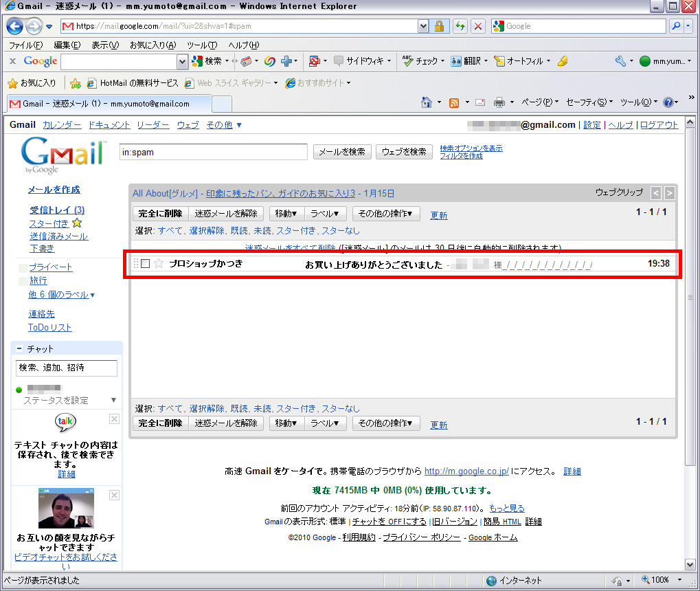Viewport: 700px width, 591px height.
Task: Click the Add to Favorites Bar star icon
Action: pyautogui.click(x=76, y=83)
